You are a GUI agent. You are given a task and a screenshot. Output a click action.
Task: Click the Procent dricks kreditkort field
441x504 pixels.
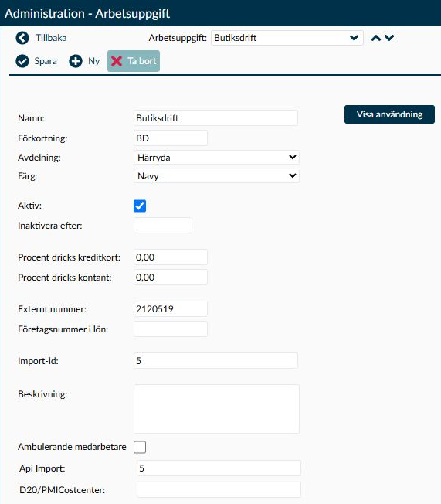[171, 257]
